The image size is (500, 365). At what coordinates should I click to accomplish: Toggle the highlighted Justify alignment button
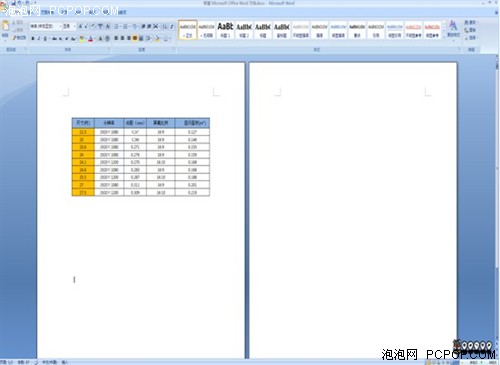click(x=135, y=39)
